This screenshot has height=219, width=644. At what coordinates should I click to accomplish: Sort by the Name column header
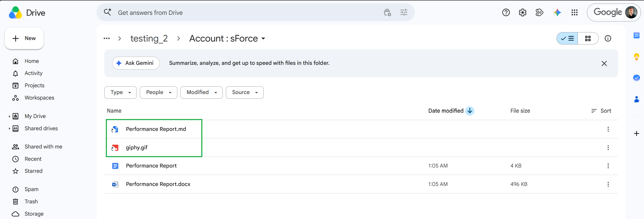114,111
